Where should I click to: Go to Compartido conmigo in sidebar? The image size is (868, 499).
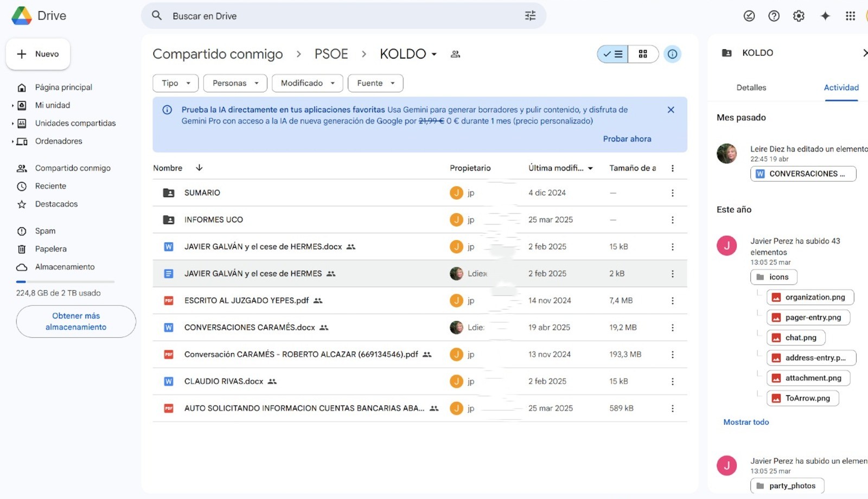pyautogui.click(x=73, y=168)
